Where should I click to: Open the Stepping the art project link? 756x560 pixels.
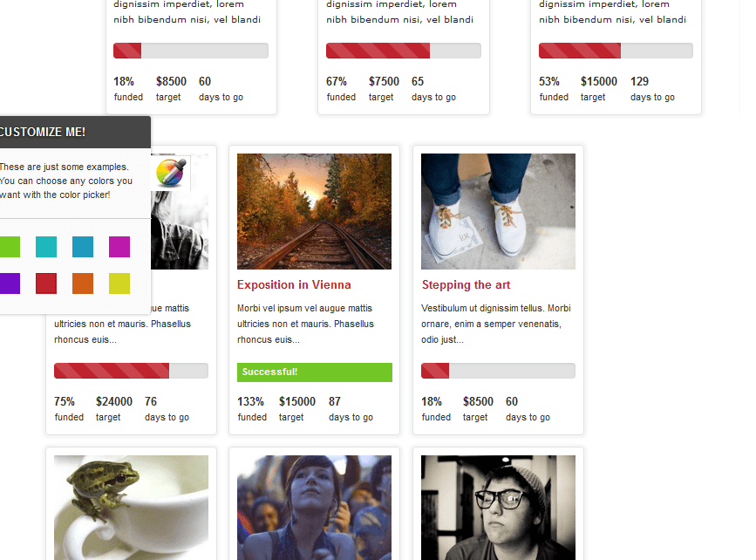(x=466, y=284)
